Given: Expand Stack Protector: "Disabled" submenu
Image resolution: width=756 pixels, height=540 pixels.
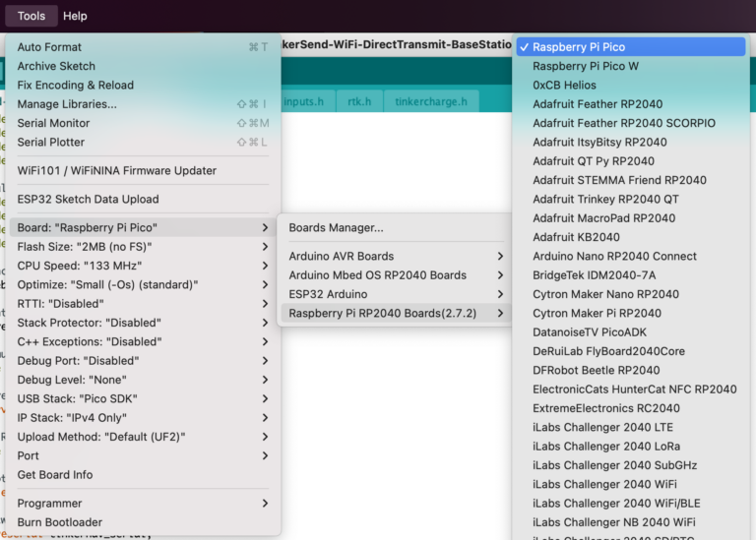Looking at the screenshot, I should coord(143,323).
